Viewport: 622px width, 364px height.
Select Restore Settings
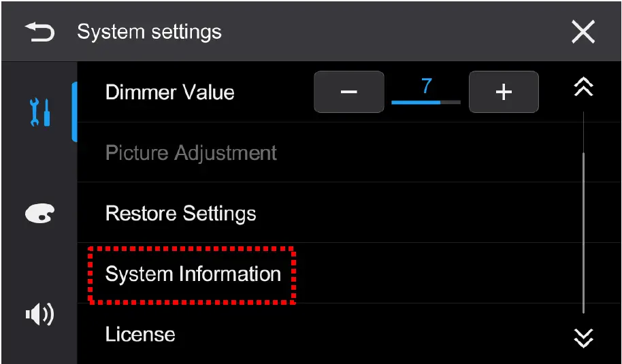point(181,214)
